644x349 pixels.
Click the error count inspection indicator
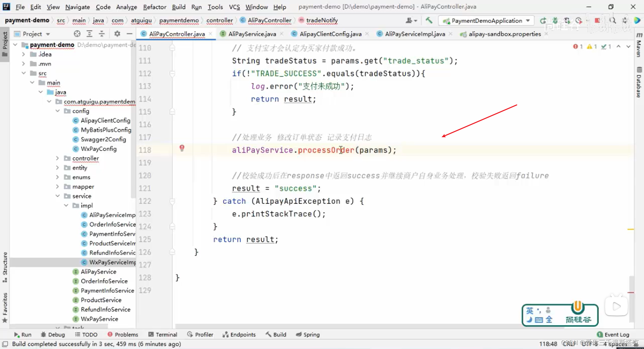pos(578,46)
